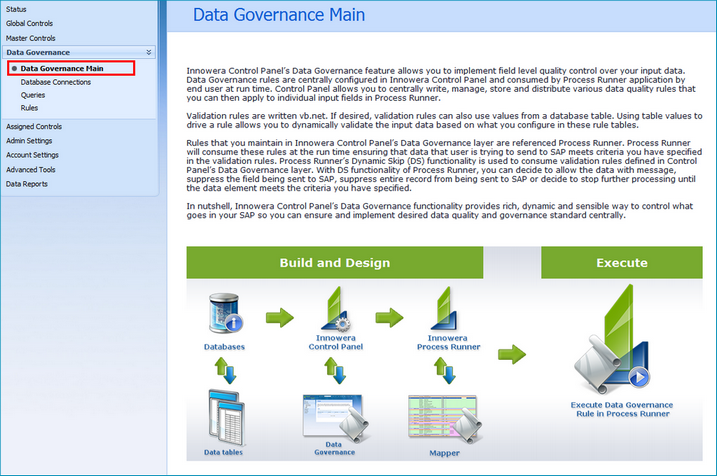The height and width of the screenshot is (476, 717).
Task: Click the Build and Design banner
Action: [335, 262]
